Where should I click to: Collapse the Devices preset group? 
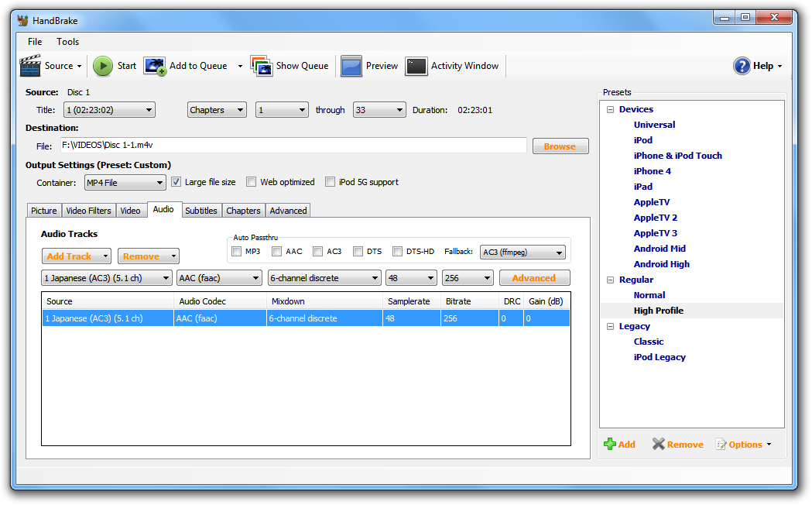(610, 109)
